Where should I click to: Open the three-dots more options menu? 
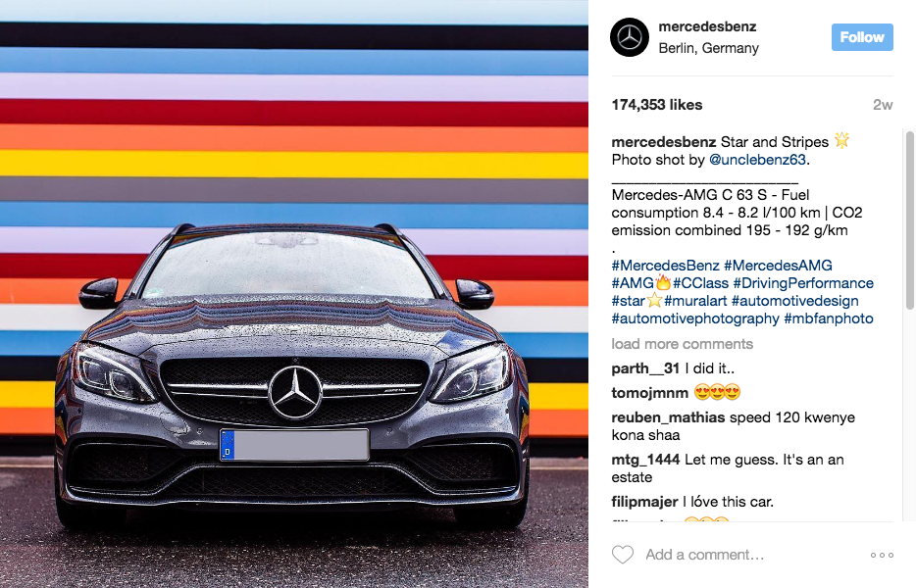pyautogui.click(x=882, y=555)
